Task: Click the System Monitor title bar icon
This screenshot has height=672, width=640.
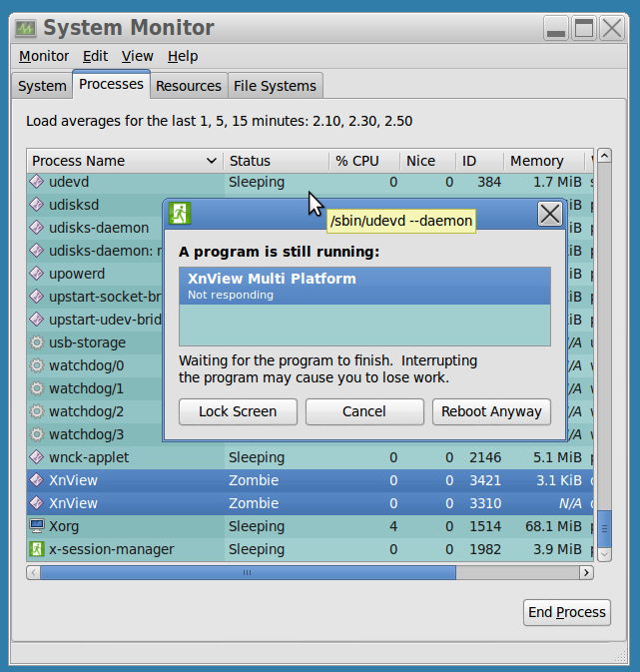Action: 26,28
